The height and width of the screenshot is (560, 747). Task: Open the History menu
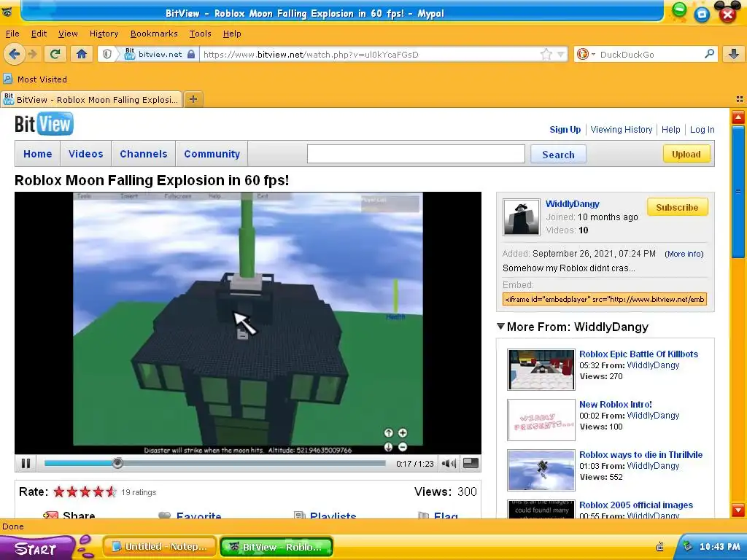104,34
